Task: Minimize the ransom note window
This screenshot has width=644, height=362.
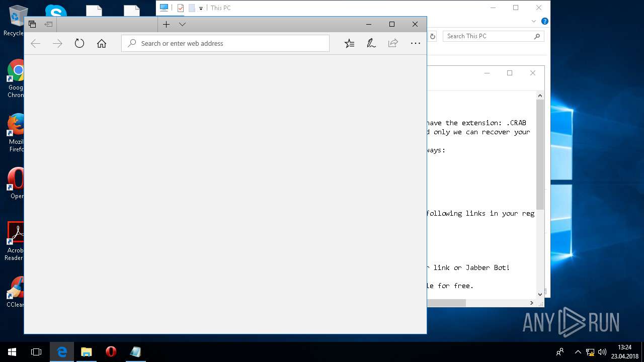Action: pyautogui.click(x=487, y=73)
